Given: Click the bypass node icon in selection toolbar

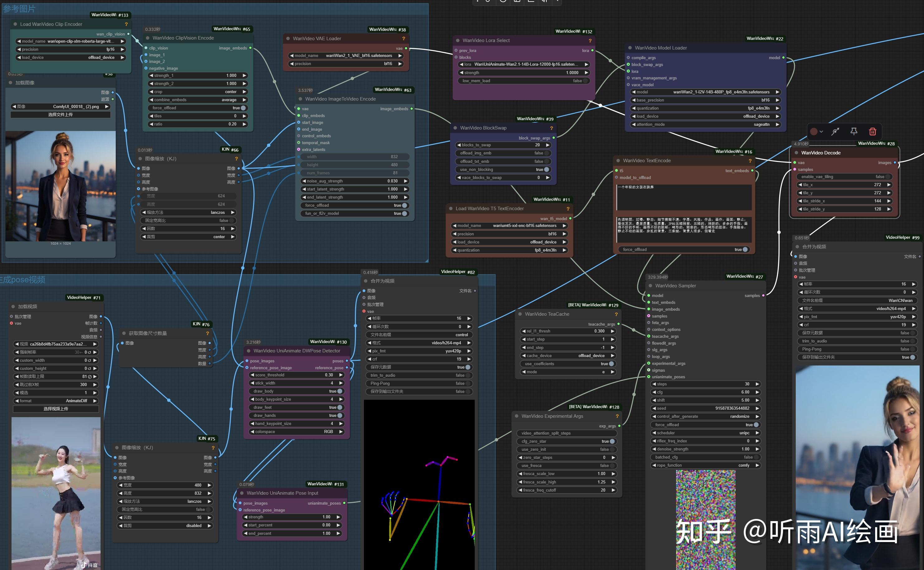Looking at the screenshot, I should 835,132.
